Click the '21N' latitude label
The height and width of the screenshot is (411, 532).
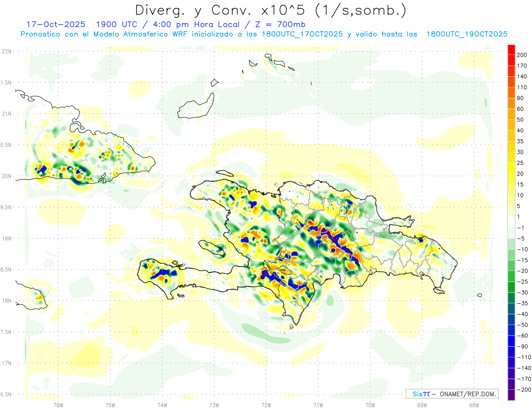click(7, 114)
